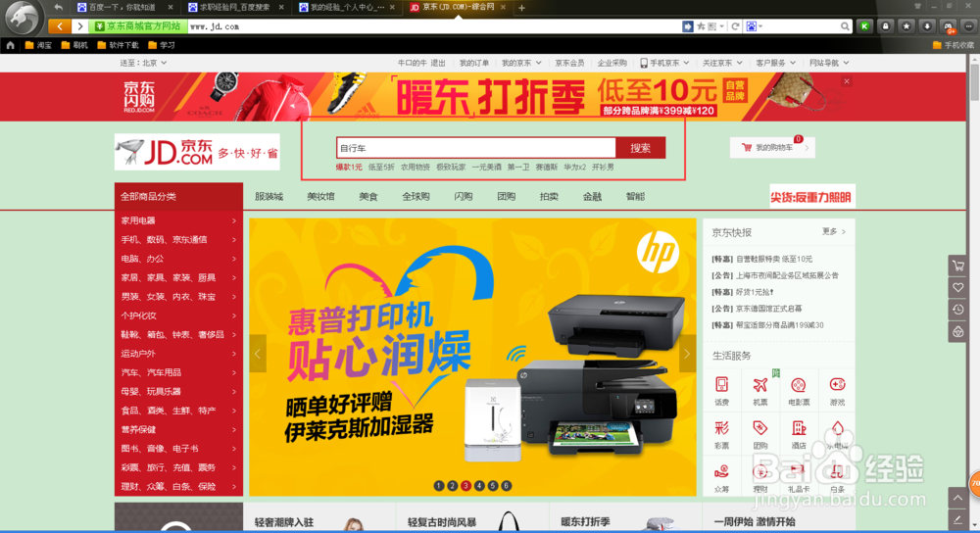Viewport: 980px width, 533px height.
Task: Click the browser address bar www.jd.com
Action: click(434, 26)
